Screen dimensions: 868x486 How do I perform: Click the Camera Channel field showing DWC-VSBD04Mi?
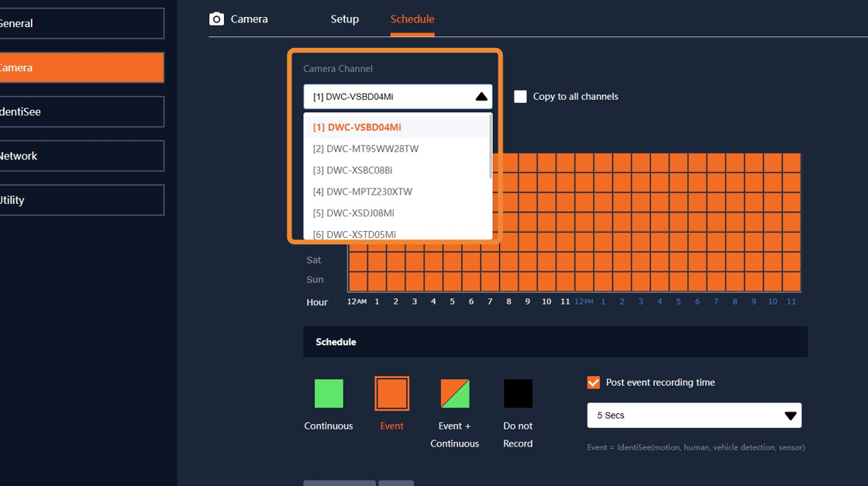pyautogui.click(x=398, y=96)
